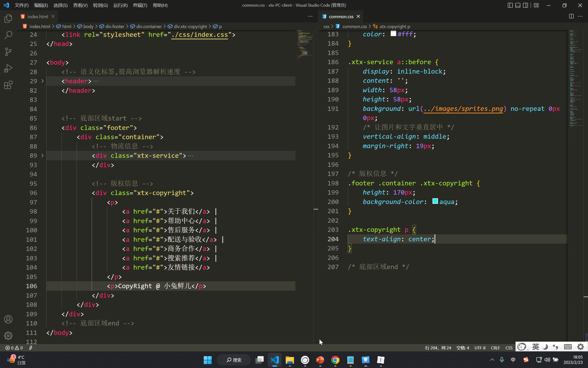The height and width of the screenshot is (368, 588).
Task: Open the Explorer view in activity bar
Action: click(x=8, y=19)
